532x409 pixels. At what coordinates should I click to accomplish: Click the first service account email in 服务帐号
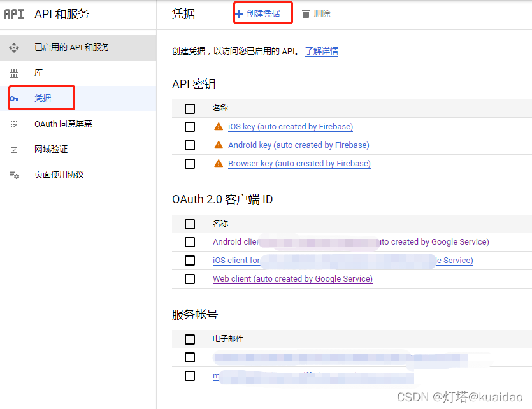[287, 357]
